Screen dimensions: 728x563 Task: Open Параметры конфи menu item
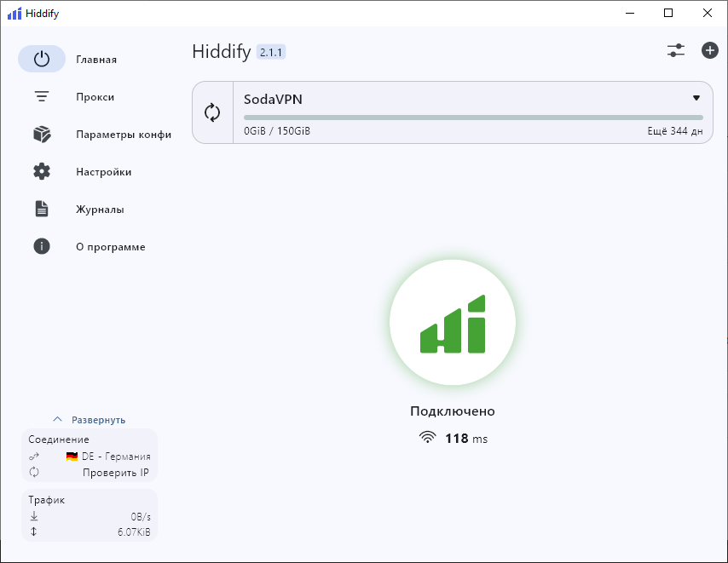(x=124, y=135)
